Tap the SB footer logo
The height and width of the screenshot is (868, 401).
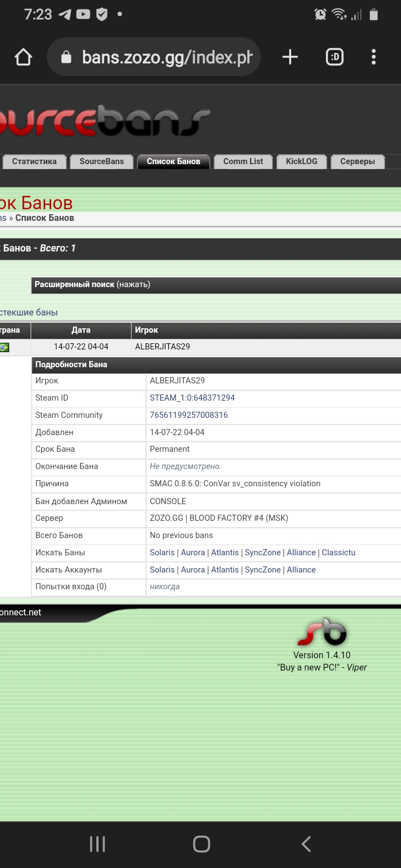321,632
